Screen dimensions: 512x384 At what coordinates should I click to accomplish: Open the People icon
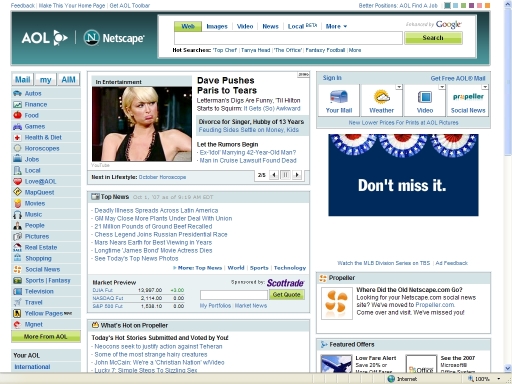(x=17, y=225)
